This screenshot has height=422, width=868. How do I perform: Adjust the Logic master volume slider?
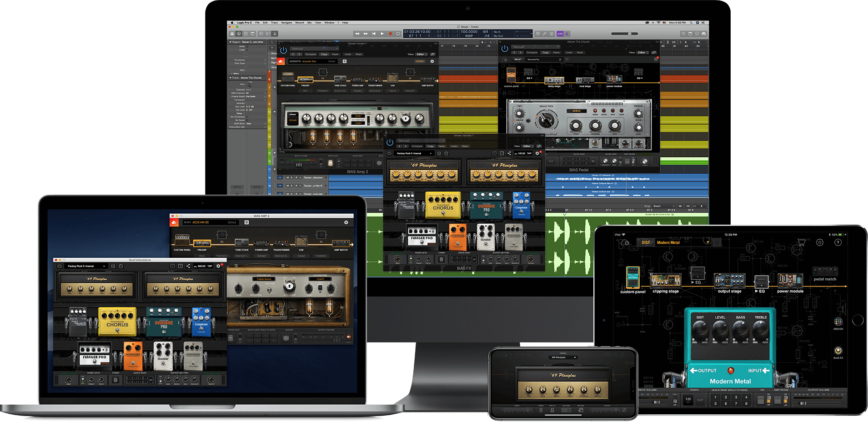click(x=624, y=33)
